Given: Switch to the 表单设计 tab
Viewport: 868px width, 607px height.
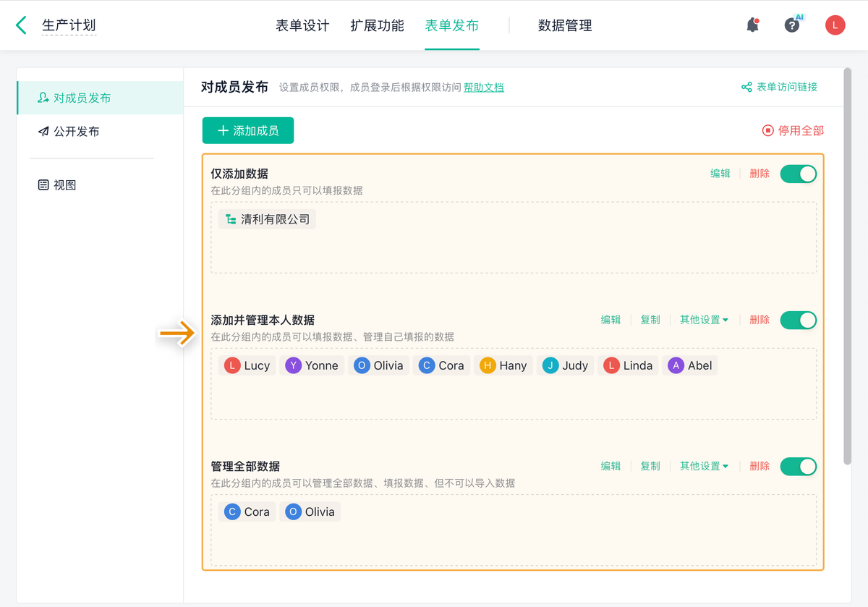Looking at the screenshot, I should point(302,25).
